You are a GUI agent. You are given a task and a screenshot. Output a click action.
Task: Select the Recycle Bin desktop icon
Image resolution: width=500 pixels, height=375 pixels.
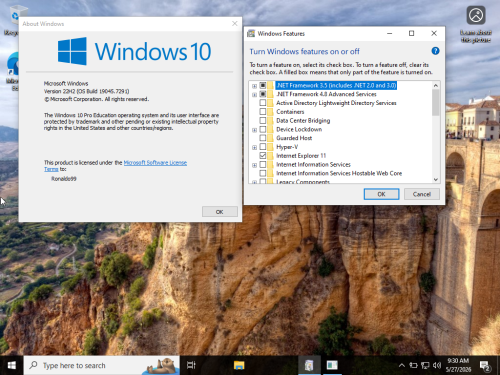click(13, 20)
